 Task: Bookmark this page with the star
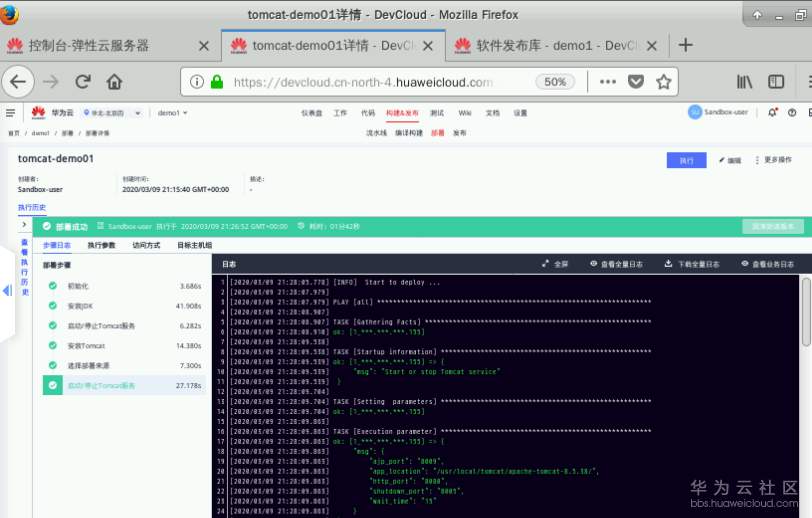pos(663,82)
